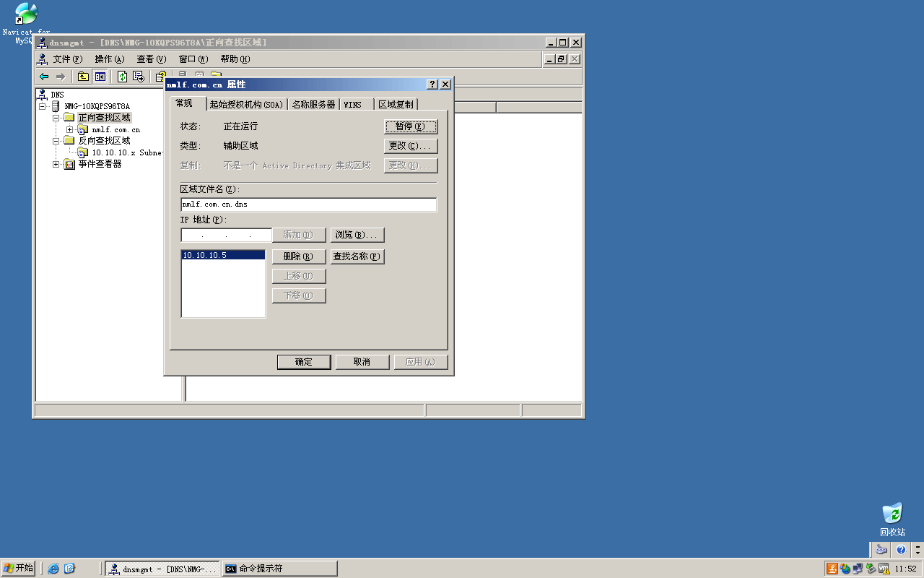This screenshot has height=578, width=924.
Task: Toggle the show/hide console tree icon
Action: click(x=100, y=77)
